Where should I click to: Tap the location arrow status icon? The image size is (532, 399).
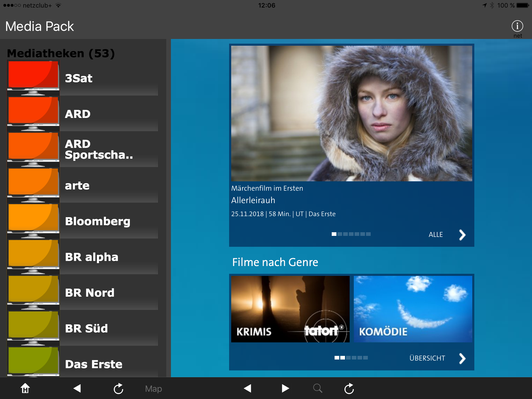(484, 5)
